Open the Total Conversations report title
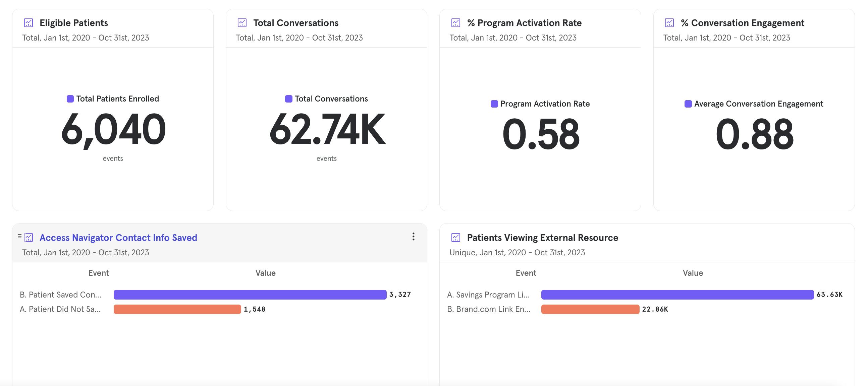 [x=296, y=23]
